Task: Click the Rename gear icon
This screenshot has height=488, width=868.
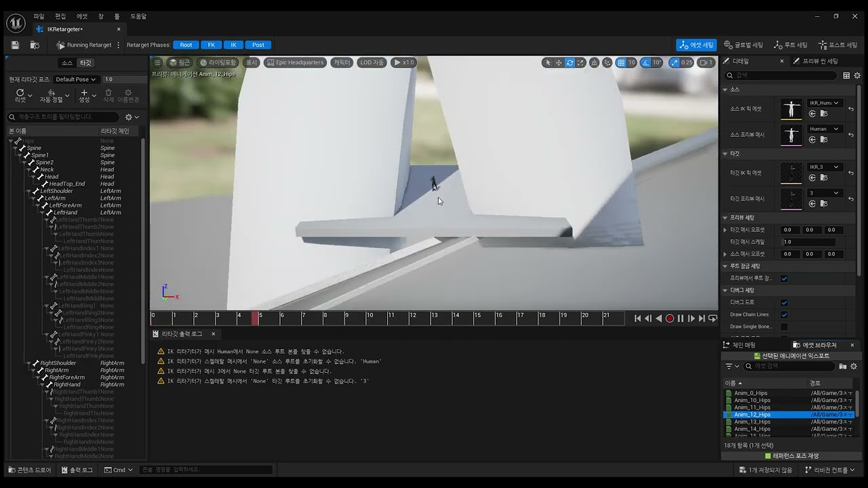Action: [x=128, y=96]
